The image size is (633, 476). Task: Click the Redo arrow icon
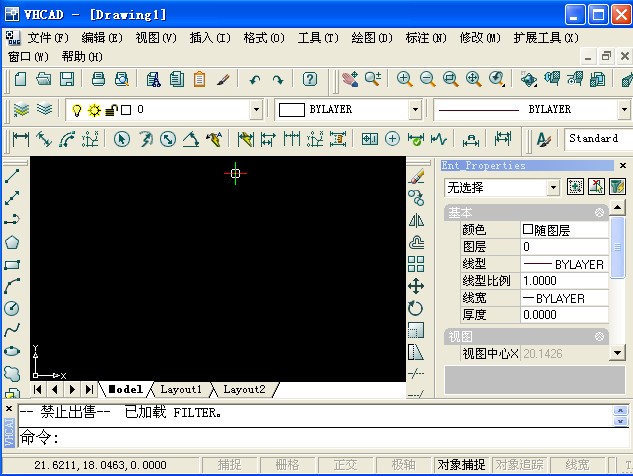point(278,80)
